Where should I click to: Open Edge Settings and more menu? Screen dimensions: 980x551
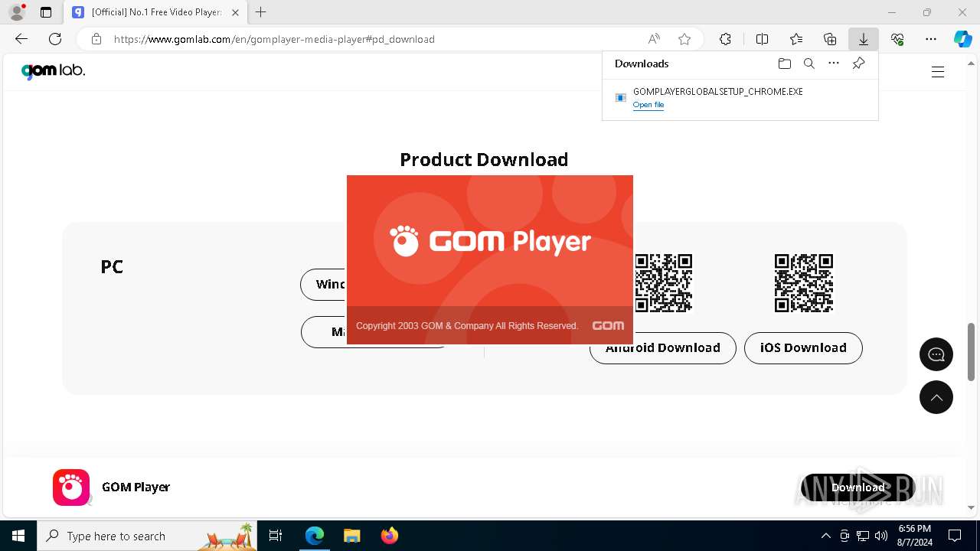[x=931, y=39]
